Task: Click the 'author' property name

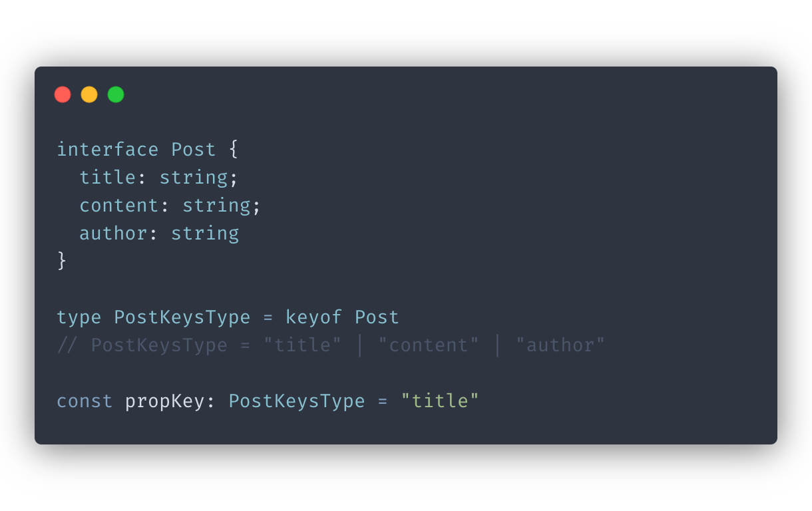Action: pyautogui.click(x=113, y=233)
